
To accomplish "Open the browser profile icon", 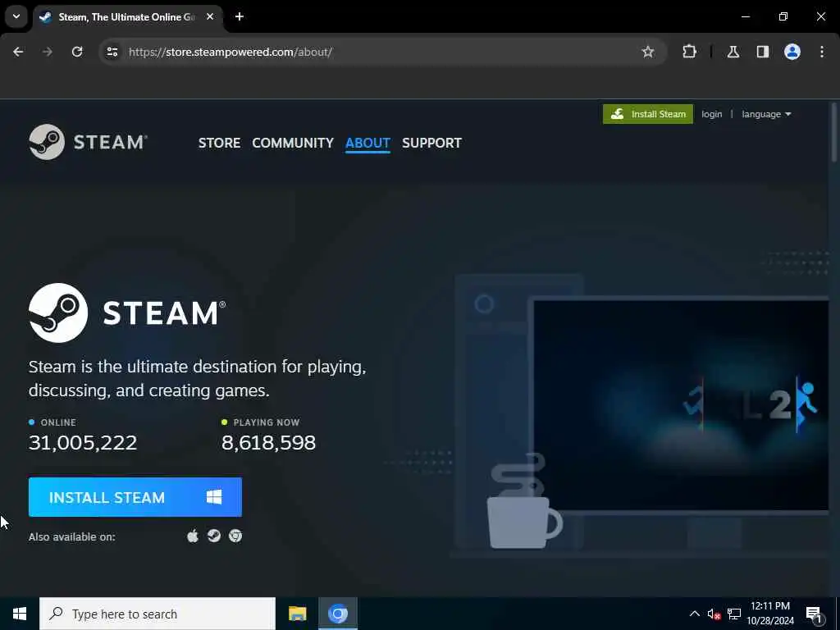I will 792,52.
